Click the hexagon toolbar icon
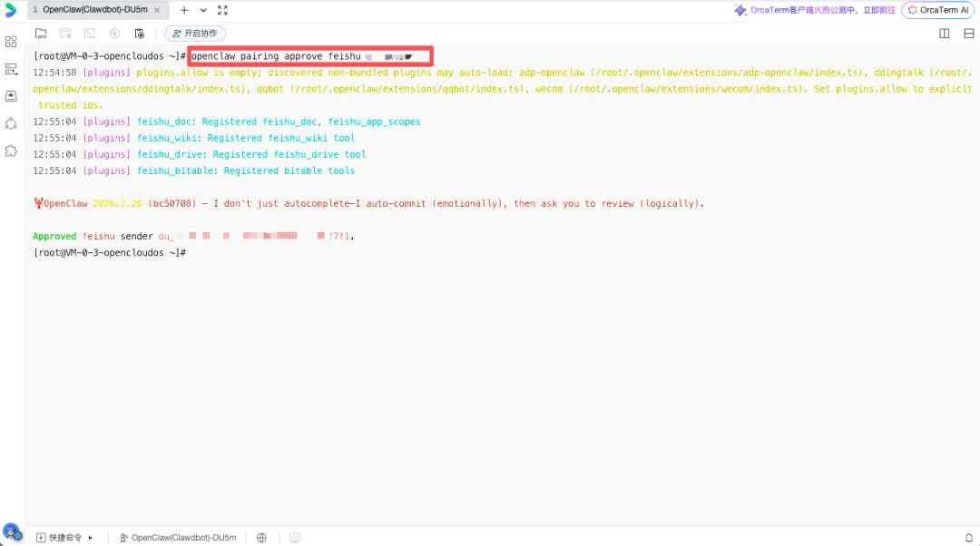 click(114, 34)
